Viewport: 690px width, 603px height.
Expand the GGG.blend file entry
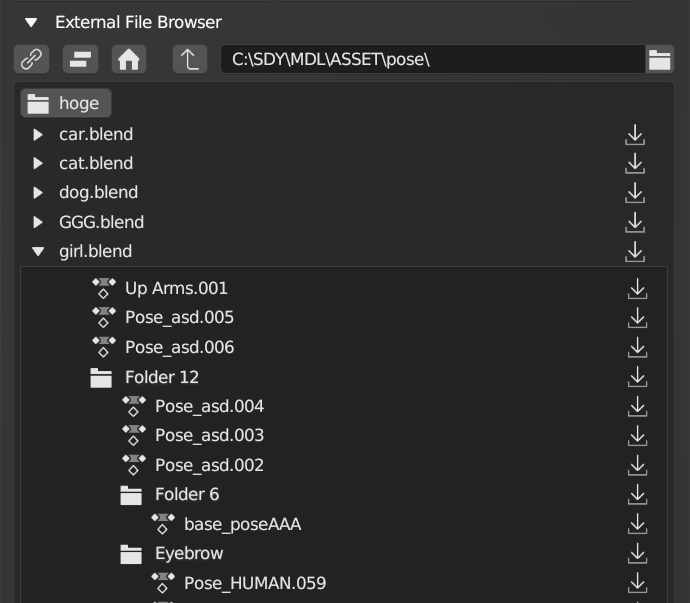[38, 222]
